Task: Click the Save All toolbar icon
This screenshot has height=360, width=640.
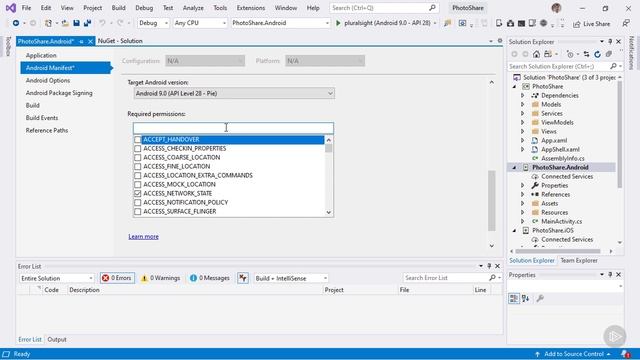Action: click(87, 23)
